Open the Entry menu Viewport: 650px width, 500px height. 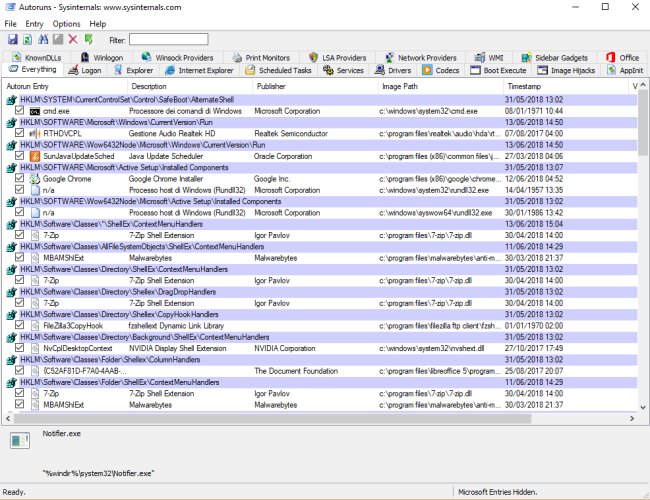pos(34,24)
